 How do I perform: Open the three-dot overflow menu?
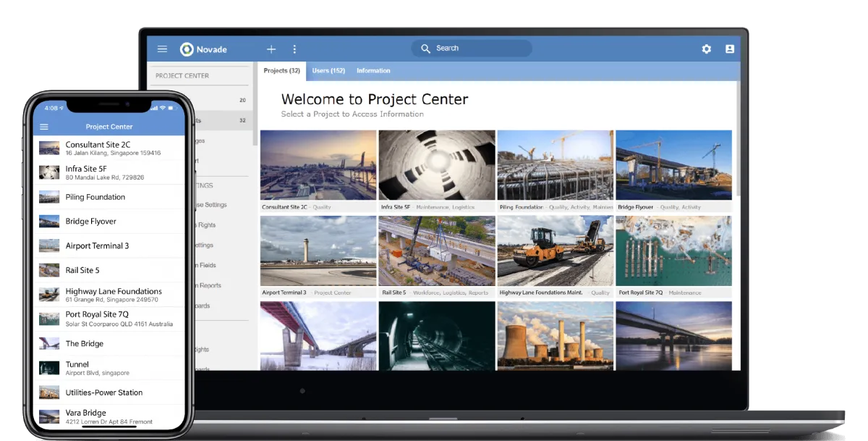pos(294,49)
